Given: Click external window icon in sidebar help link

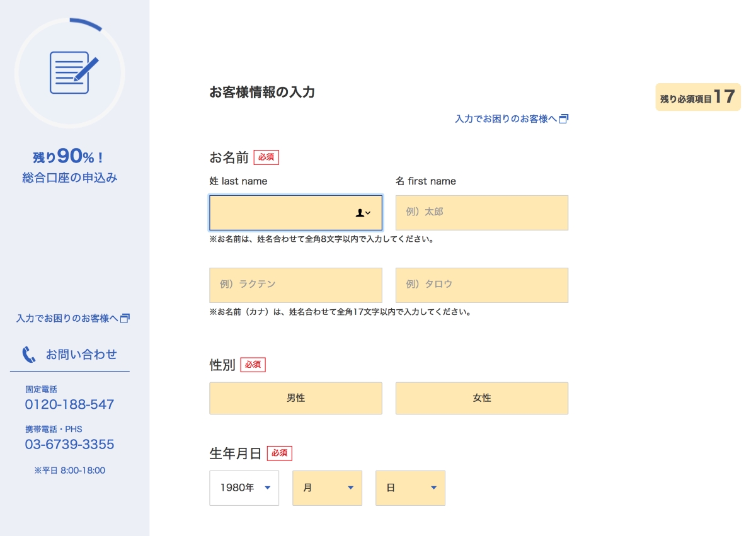Looking at the screenshot, I should click(125, 319).
